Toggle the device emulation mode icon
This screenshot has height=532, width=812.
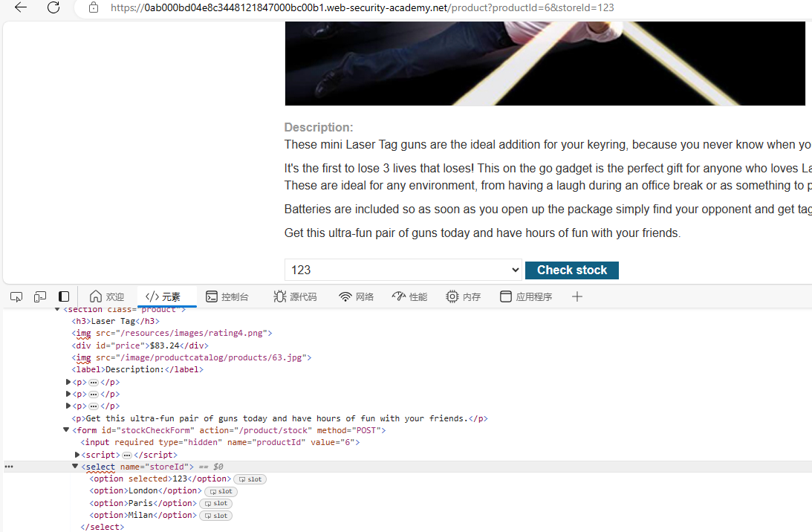pyautogui.click(x=39, y=296)
